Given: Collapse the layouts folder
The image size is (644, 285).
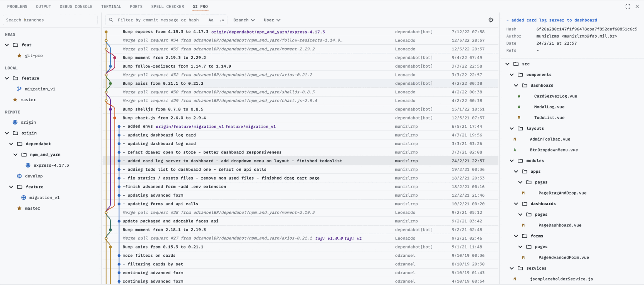Looking at the screenshot, I should coord(512,128).
